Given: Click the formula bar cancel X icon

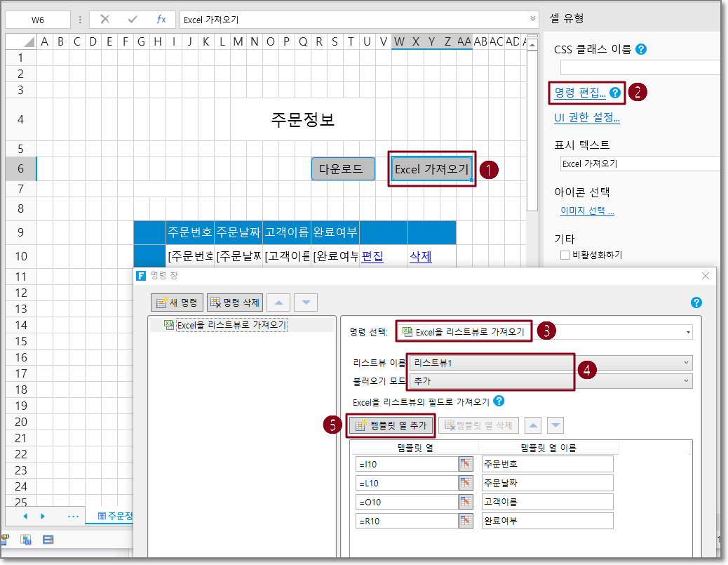Looking at the screenshot, I should point(105,20).
